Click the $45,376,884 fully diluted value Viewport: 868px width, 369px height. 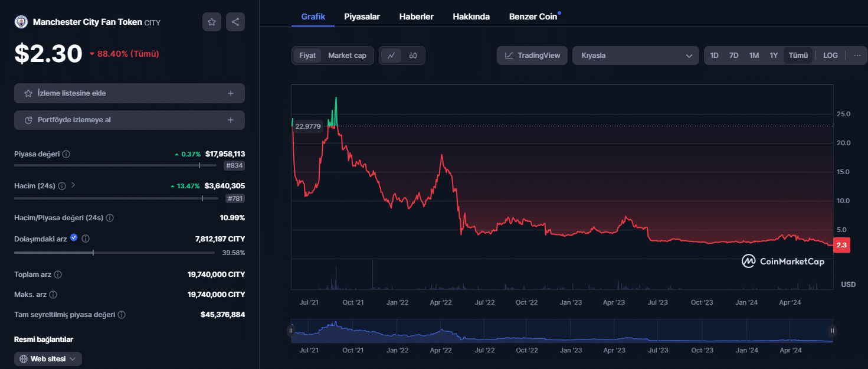pyautogui.click(x=222, y=315)
